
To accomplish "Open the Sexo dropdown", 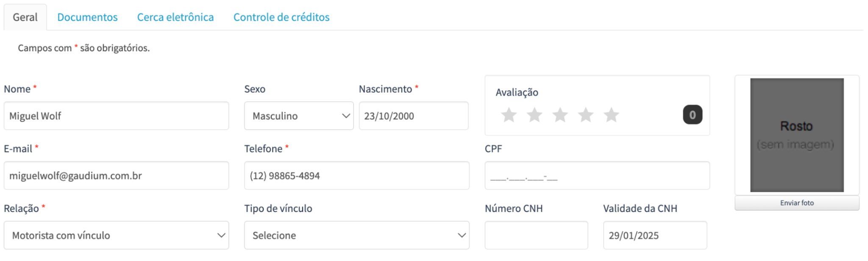I will tap(299, 116).
